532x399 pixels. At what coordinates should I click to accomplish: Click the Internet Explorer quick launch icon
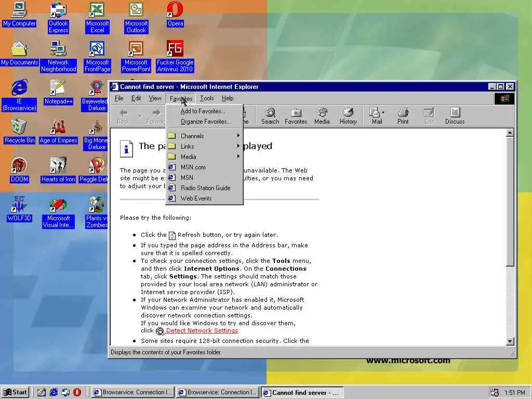point(54,392)
